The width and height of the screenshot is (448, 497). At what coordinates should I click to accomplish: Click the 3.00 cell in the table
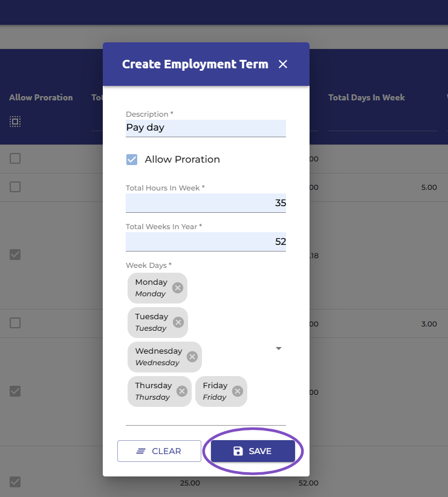click(x=429, y=324)
